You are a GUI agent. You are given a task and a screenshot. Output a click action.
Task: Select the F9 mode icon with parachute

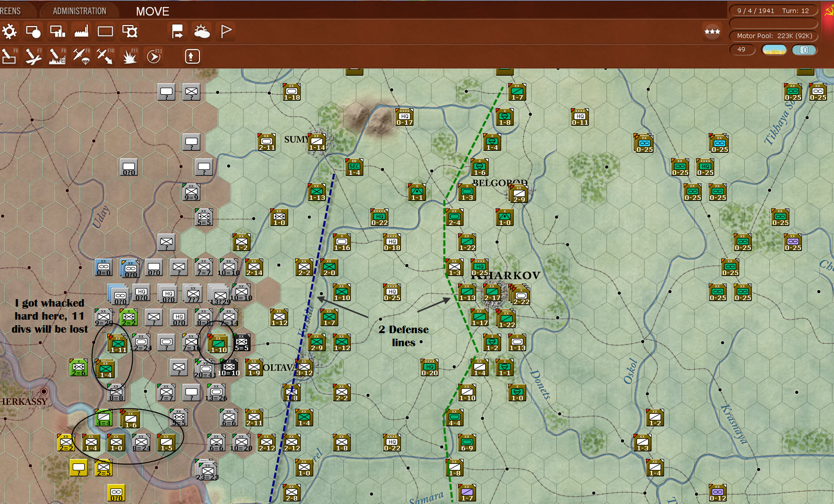(x=81, y=56)
